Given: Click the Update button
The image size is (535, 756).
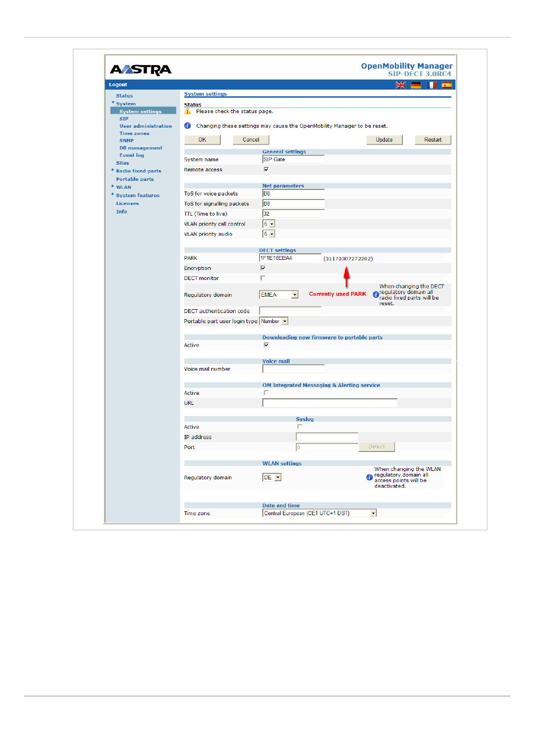Looking at the screenshot, I should pyautogui.click(x=384, y=140).
